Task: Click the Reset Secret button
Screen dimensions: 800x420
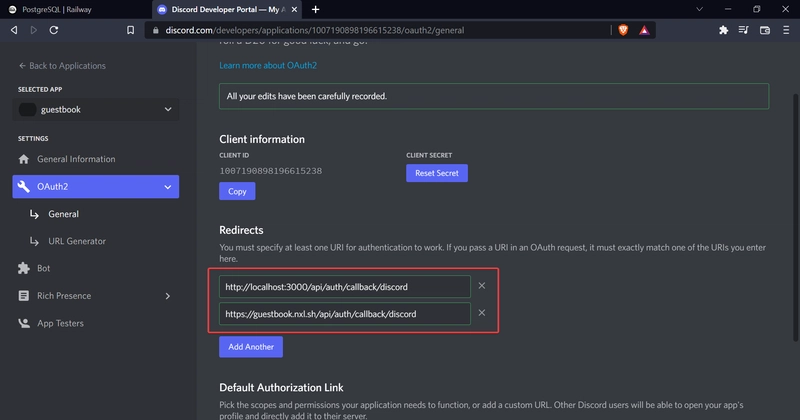Action: pos(437,173)
